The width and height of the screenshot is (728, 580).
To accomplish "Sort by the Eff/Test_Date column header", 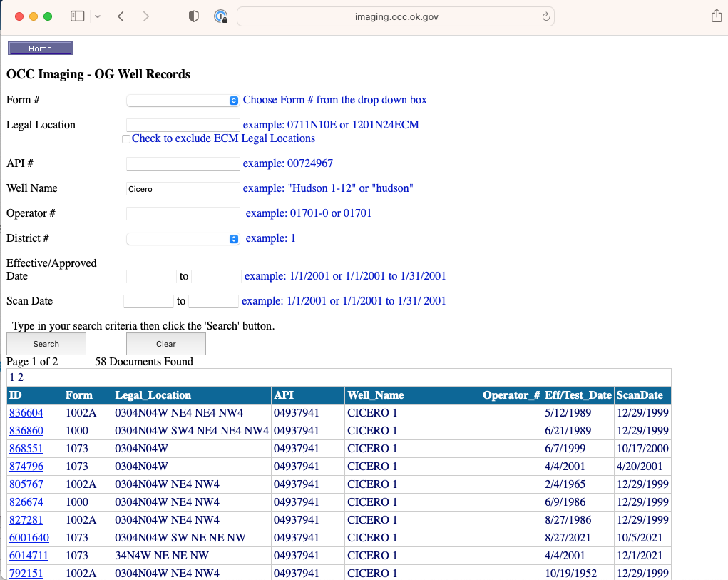I will click(578, 395).
